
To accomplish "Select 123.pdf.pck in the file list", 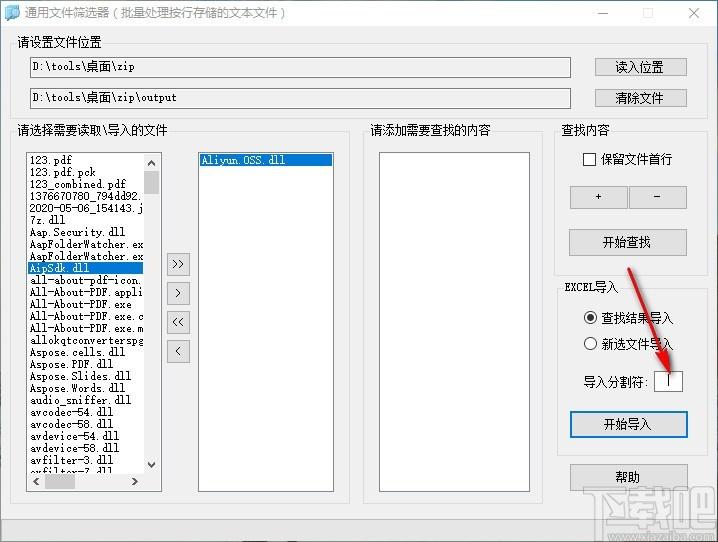I will coord(86,172).
